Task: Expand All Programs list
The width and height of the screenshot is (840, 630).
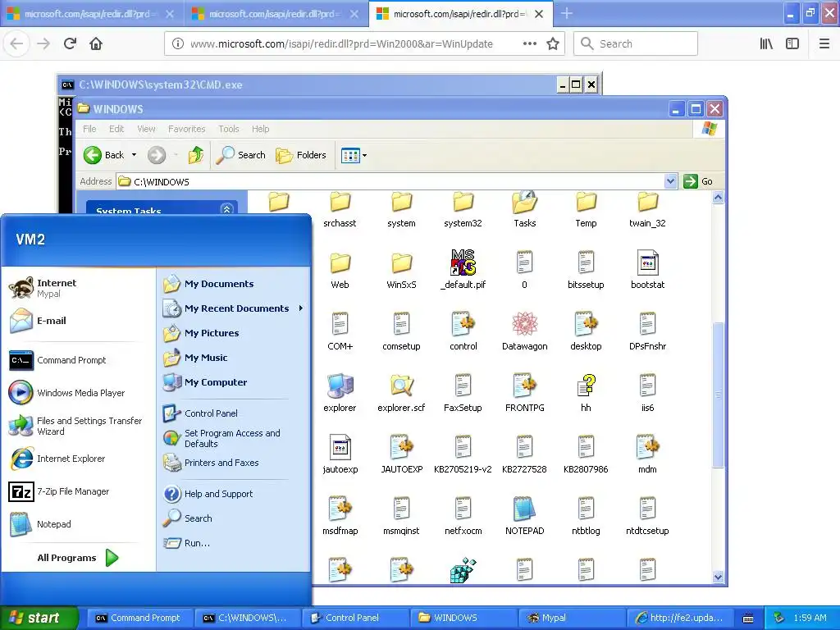Action: (x=77, y=558)
